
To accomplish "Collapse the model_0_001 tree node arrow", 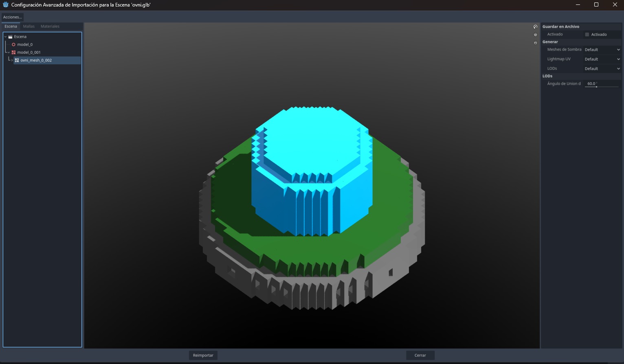I will [9, 53].
